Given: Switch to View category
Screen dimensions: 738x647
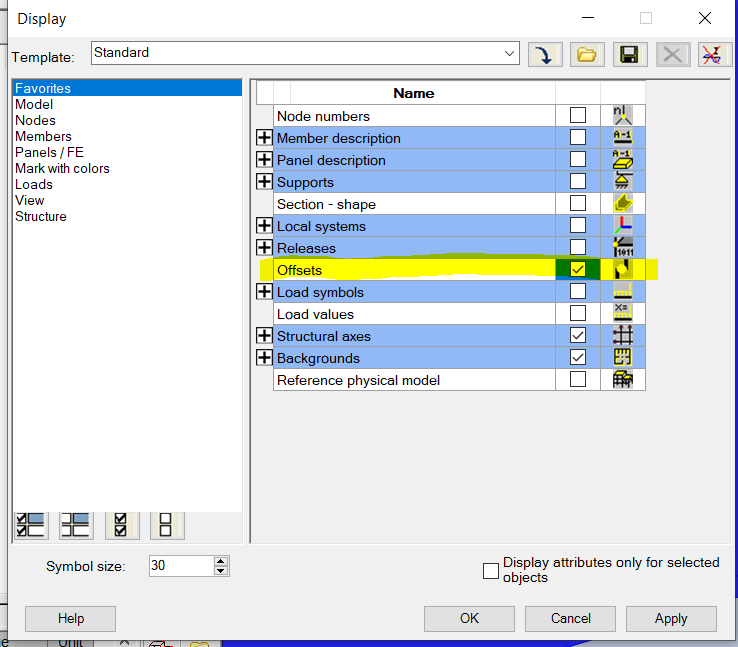Looking at the screenshot, I should point(127,200).
